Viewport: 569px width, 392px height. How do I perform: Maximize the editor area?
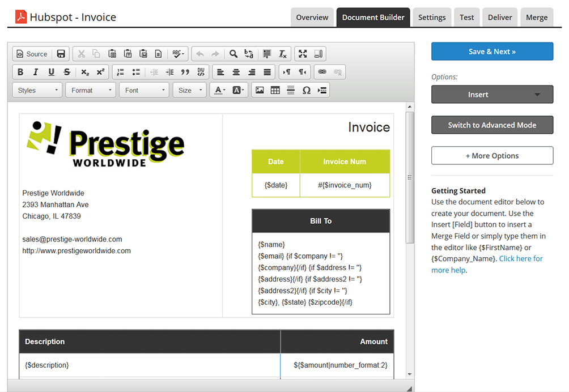click(303, 54)
